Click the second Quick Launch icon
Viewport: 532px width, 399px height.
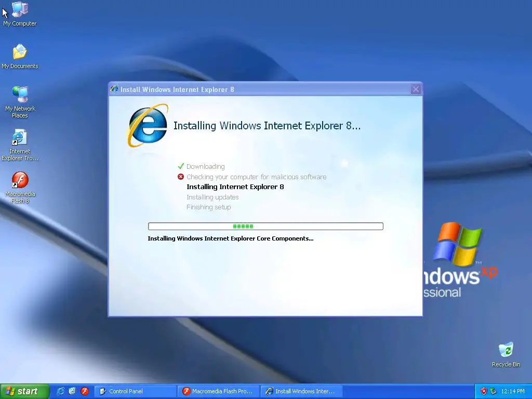[x=72, y=391]
